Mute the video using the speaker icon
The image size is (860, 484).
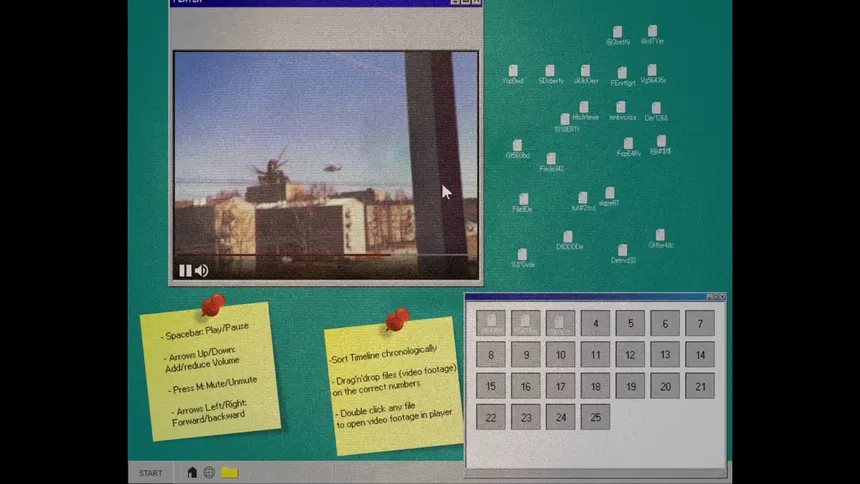coord(201,270)
